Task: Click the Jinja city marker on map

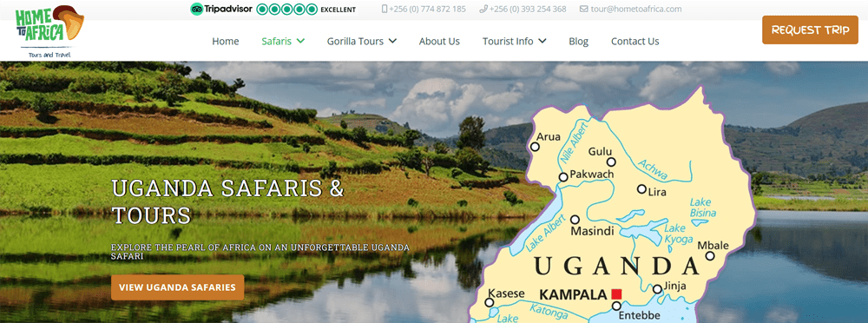Action: click(x=657, y=289)
